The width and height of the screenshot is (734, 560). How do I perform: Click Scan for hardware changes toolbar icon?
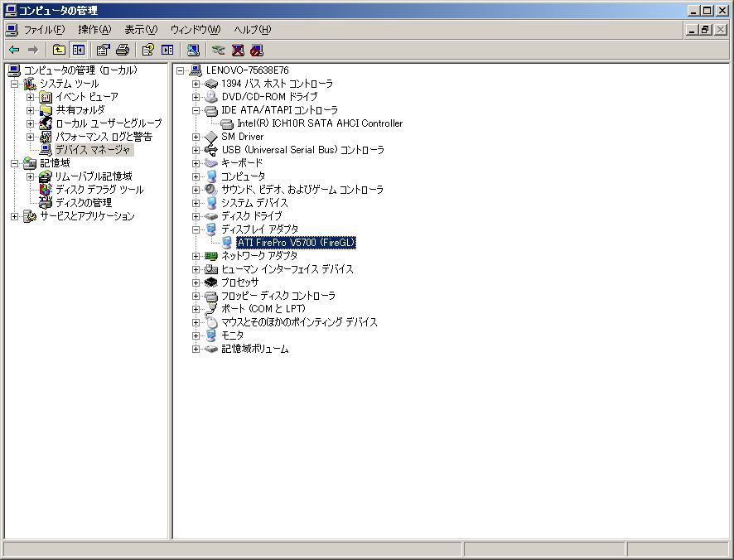193,50
